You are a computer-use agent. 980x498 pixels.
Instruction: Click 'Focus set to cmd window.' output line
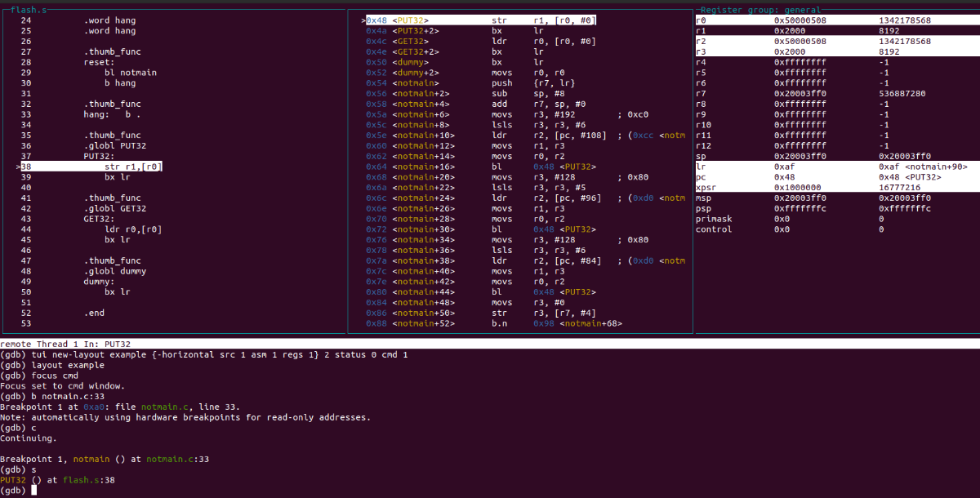point(63,386)
